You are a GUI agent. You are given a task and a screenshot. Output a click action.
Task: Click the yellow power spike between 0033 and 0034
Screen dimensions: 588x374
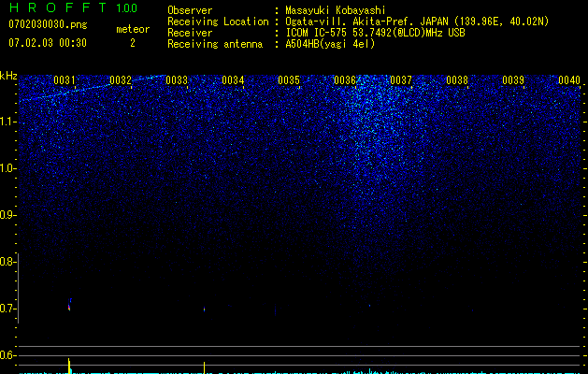204,367
